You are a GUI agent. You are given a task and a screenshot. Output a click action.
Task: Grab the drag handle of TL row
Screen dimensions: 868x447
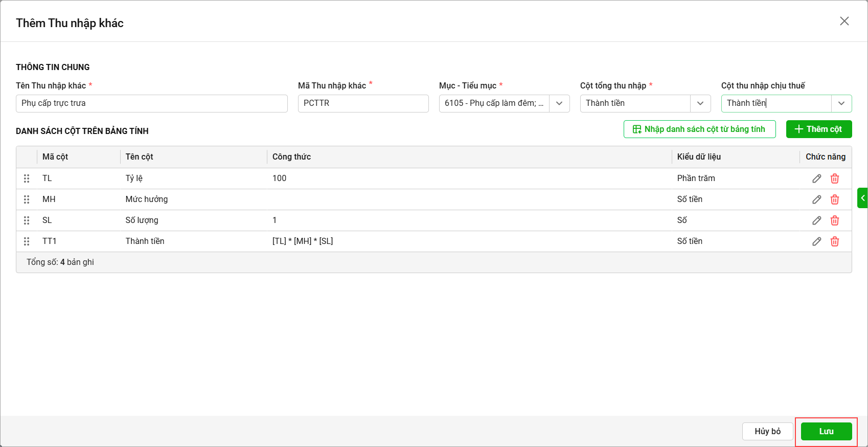point(27,178)
